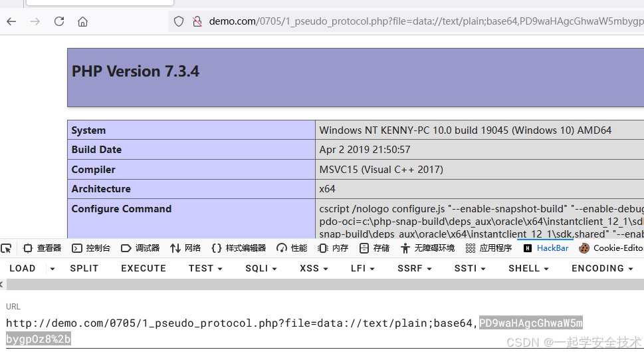
Task: Open the Memory (内存) tab
Action: click(333, 248)
